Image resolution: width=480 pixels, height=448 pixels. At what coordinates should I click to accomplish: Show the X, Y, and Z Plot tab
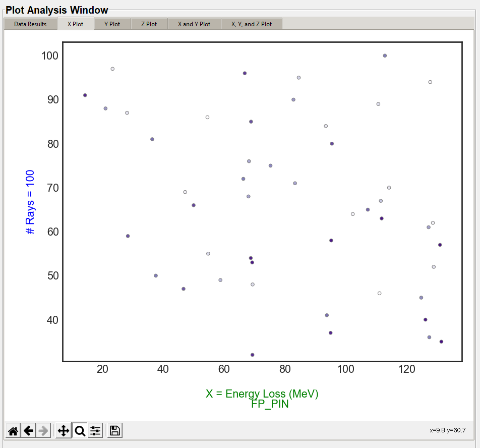(x=251, y=24)
